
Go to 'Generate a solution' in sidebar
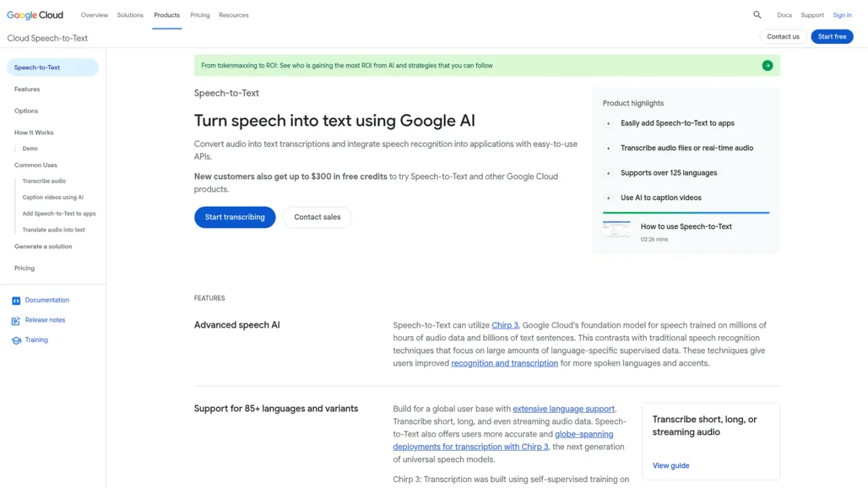pos(43,247)
